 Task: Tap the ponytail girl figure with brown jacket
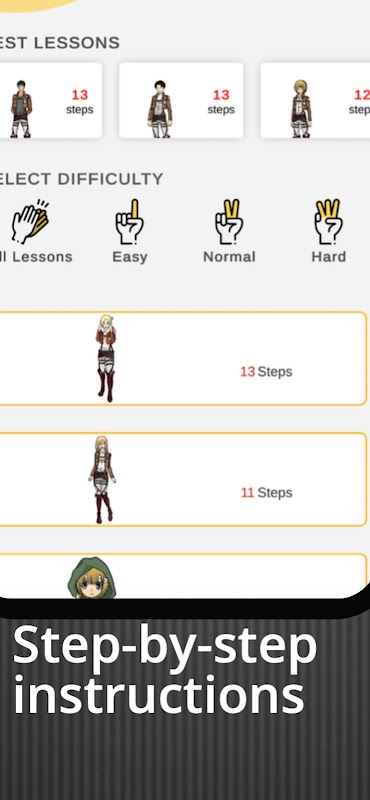pyautogui.click(x=102, y=479)
